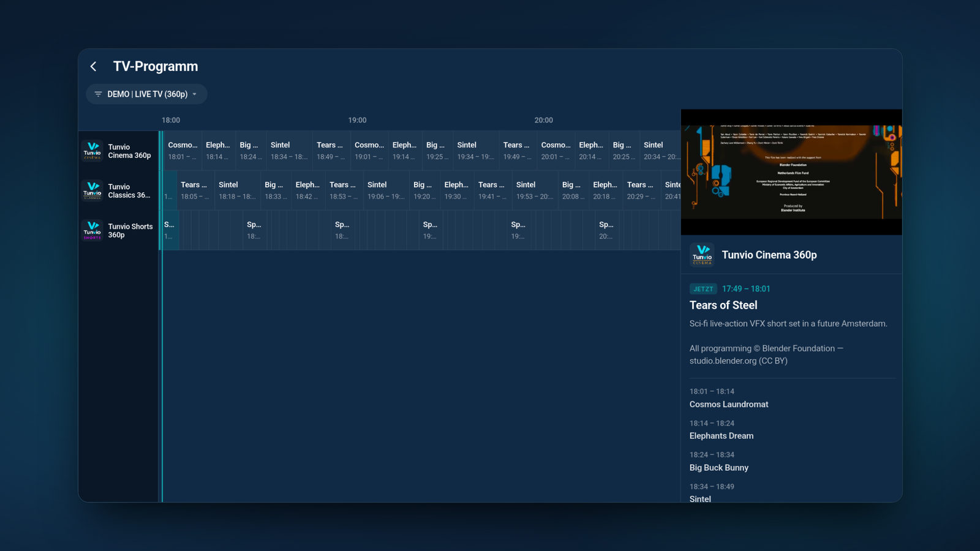The image size is (980, 551).
Task: Click the Tears of Steel title in details
Action: point(723,305)
